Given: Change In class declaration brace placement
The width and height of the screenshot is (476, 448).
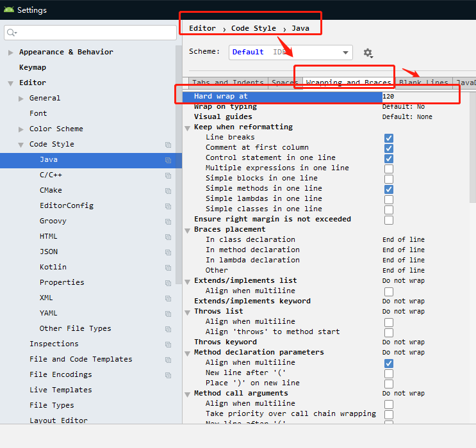Looking at the screenshot, I should coord(404,239).
